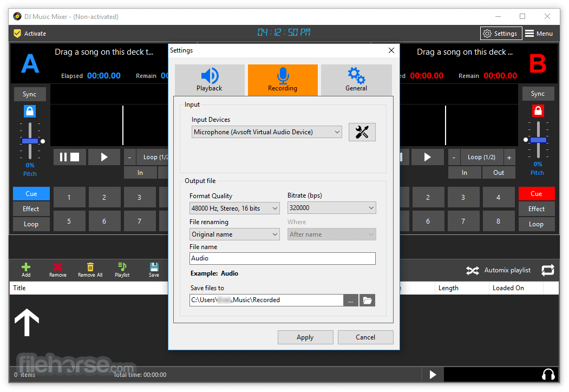Click the File name input field
The height and width of the screenshot is (392, 569).
click(x=282, y=258)
